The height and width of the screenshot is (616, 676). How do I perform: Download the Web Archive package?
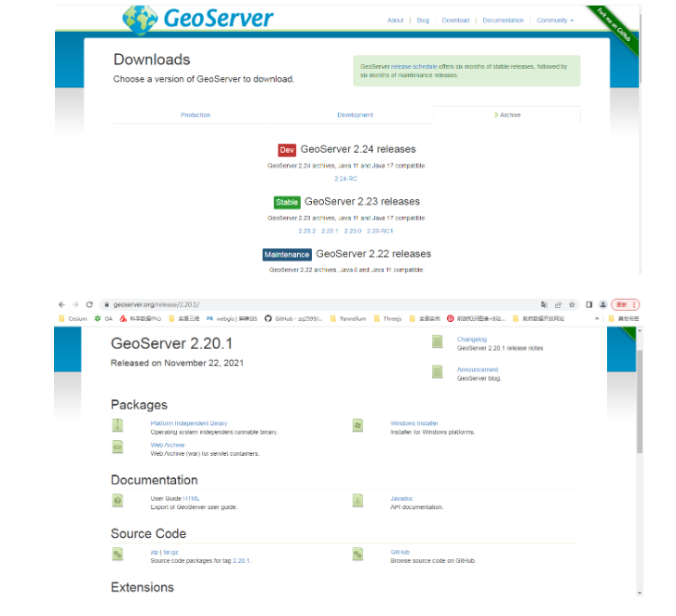tap(168, 445)
